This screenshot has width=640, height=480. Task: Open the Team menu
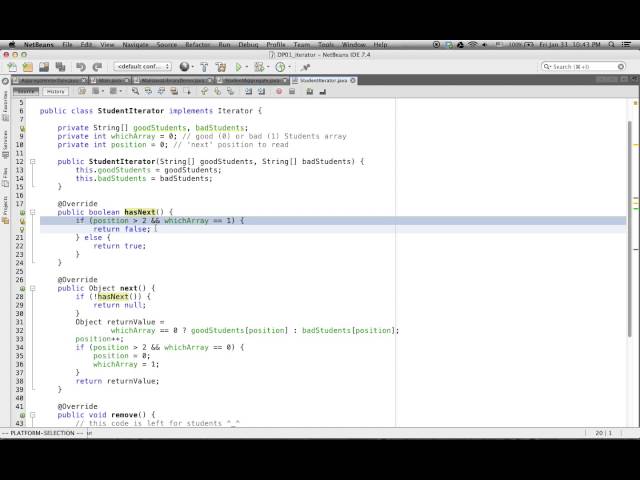tap(302, 44)
